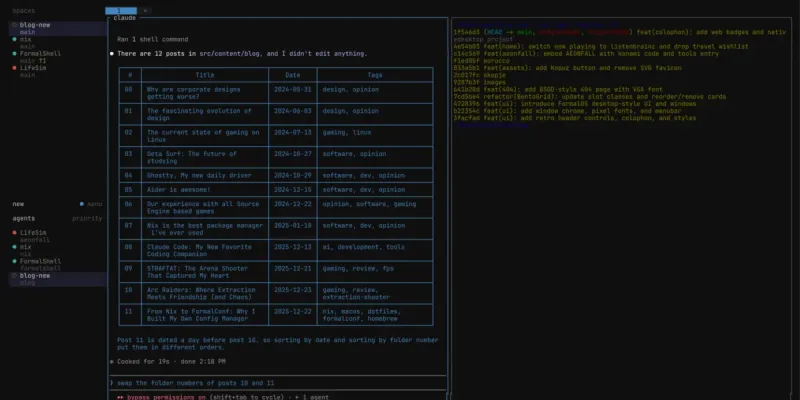Click 'Ghostty, My new daily driver' title
The height and width of the screenshot is (400, 800).
point(199,176)
